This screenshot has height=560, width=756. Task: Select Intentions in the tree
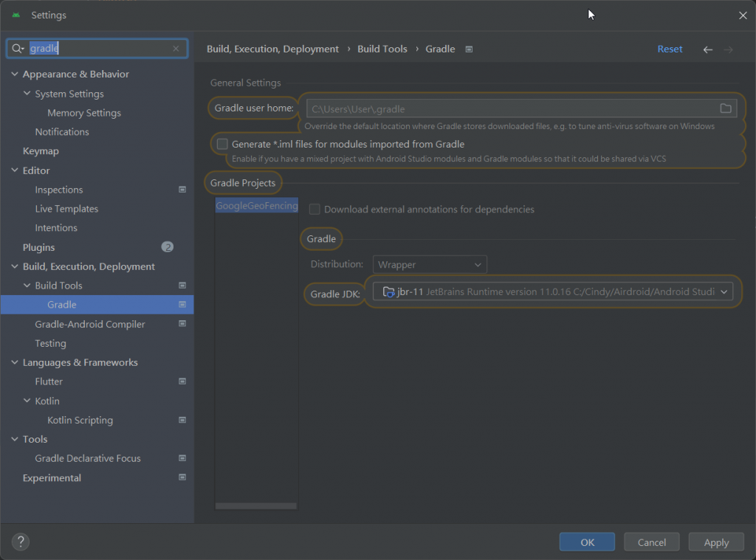click(56, 227)
